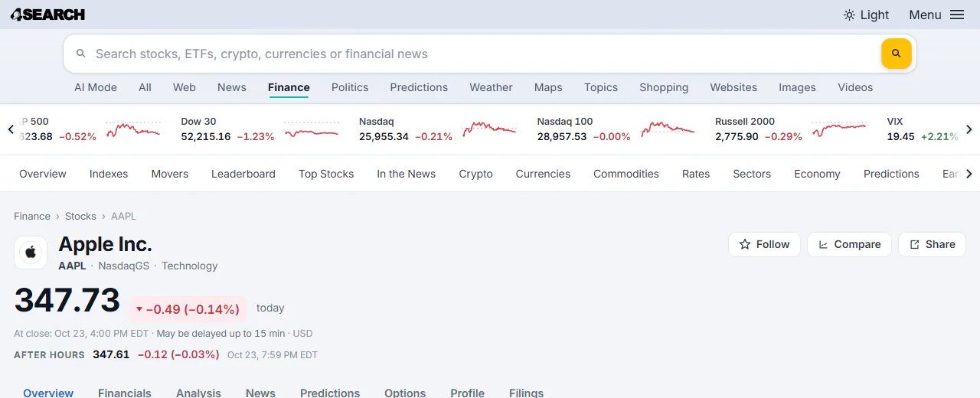Advance finance categories with right chevron
Image resolution: width=980 pixels, height=398 pixels.
pyautogui.click(x=969, y=174)
